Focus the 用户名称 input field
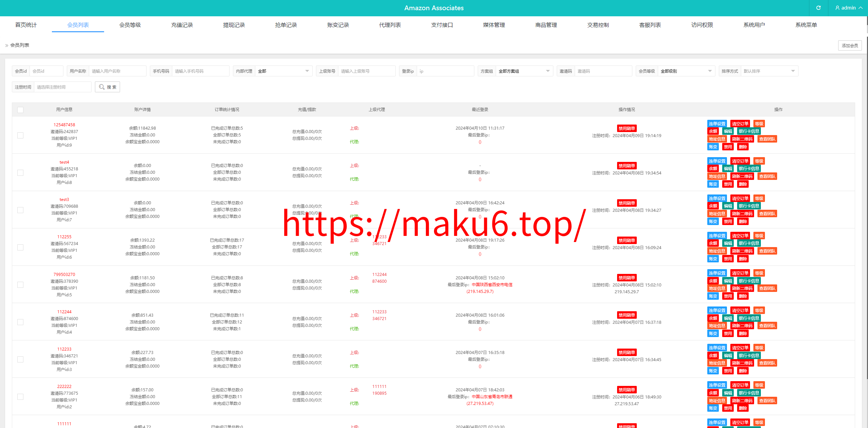 point(117,71)
